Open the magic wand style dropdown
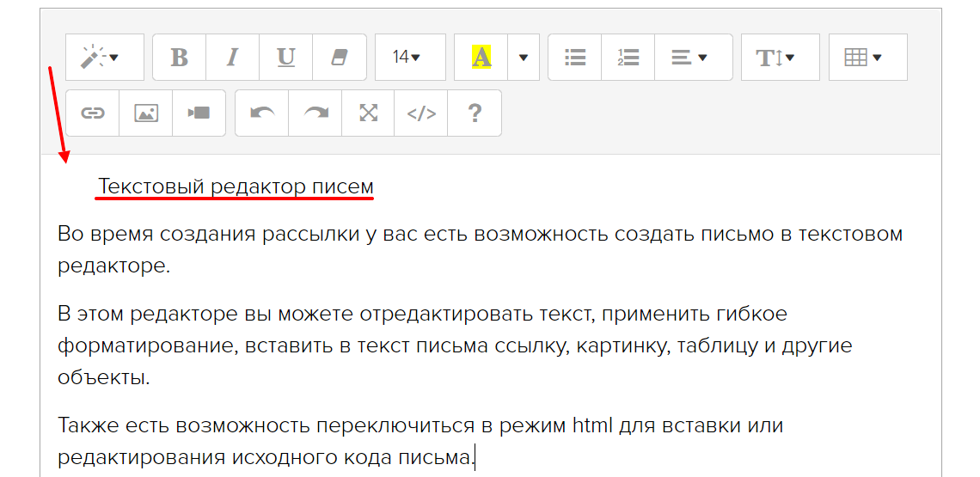 click(x=104, y=58)
